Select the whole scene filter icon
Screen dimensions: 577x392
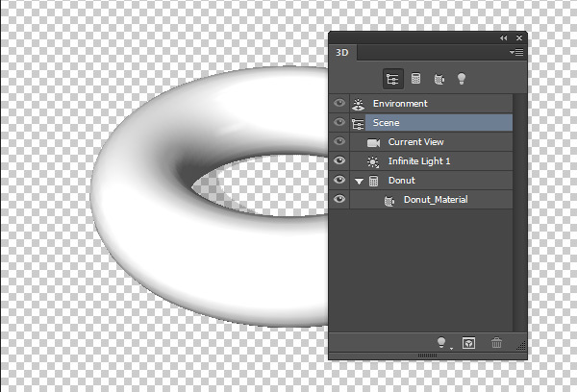pyautogui.click(x=392, y=78)
